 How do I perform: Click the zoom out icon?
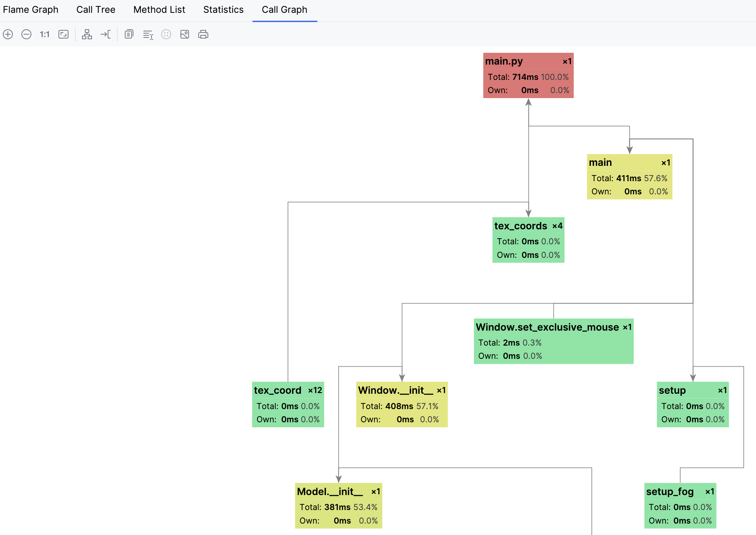[x=26, y=34]
